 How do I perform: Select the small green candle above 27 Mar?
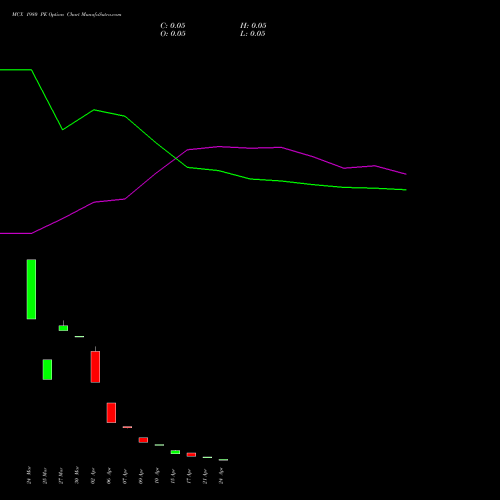[x=63, y=328]
